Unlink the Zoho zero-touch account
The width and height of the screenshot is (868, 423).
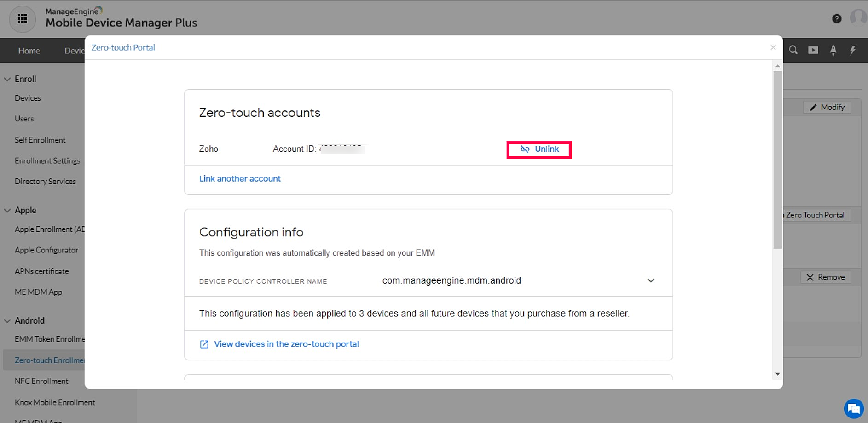click(x=539, y=149)
